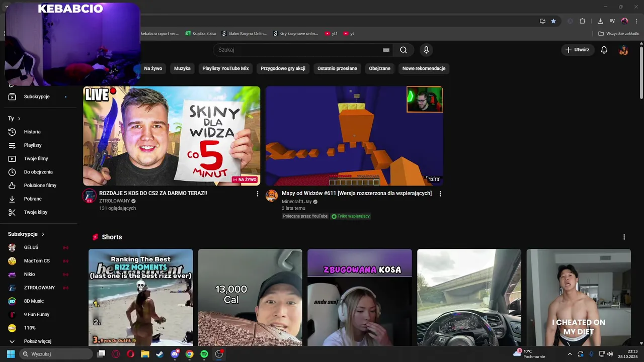Open title ROZDAJE 5 KOS DO CS2

(153, 193)
